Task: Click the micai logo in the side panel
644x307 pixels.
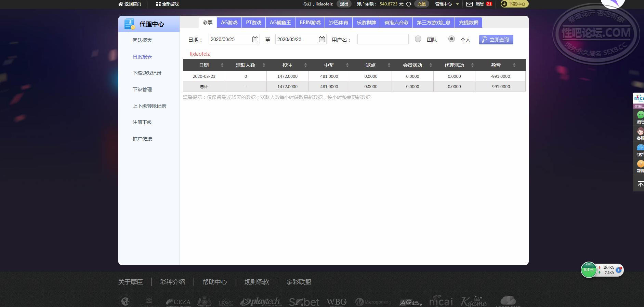Action: [x=639, y=98]
